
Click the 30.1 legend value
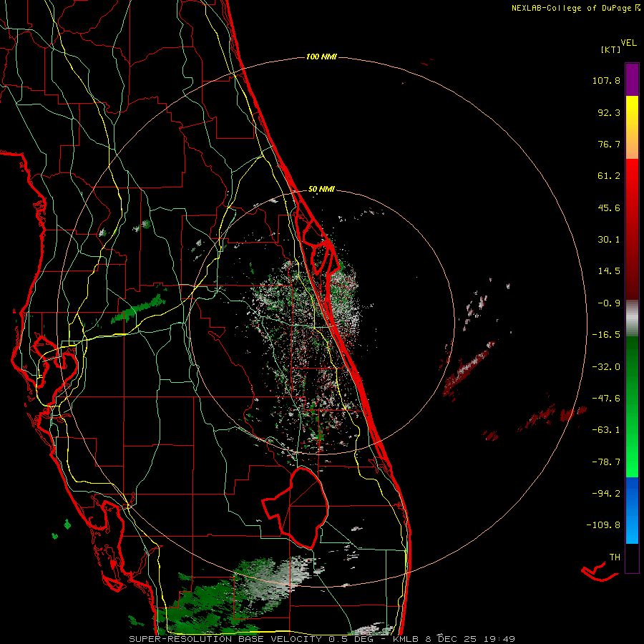(x=609, y=240)
